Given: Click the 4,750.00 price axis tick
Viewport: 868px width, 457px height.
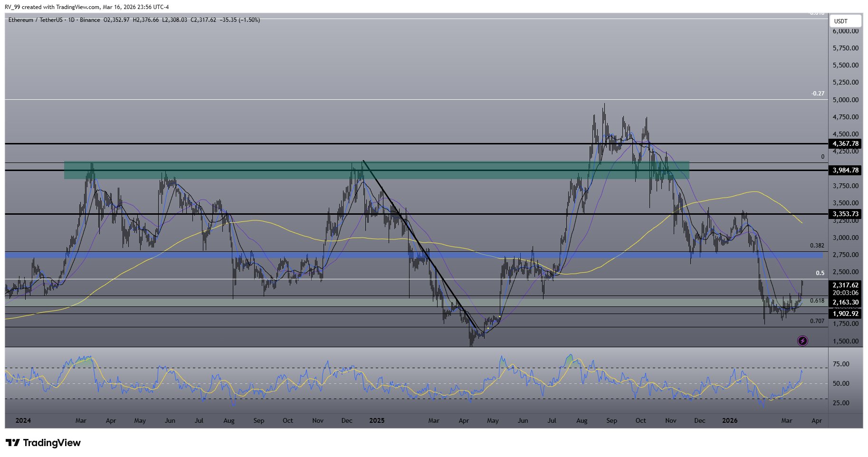Looking at the screenshot, I should pyautogui.click(x=846, y=117).
